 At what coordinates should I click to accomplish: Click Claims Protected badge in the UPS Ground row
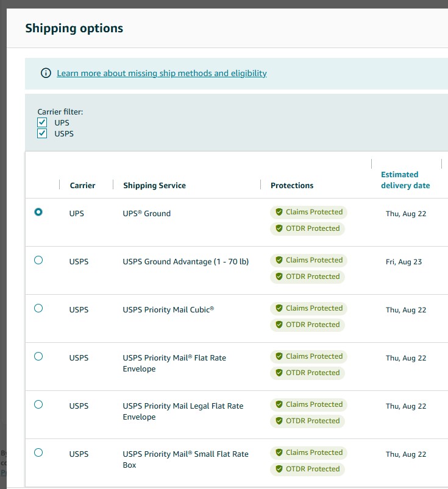pyautogui.click(x=309, y=212)
